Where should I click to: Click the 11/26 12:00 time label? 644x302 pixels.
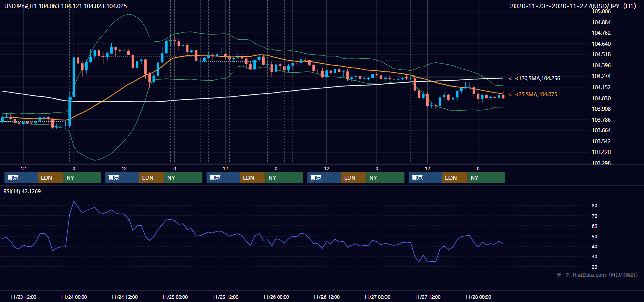(x=326, y=297)
